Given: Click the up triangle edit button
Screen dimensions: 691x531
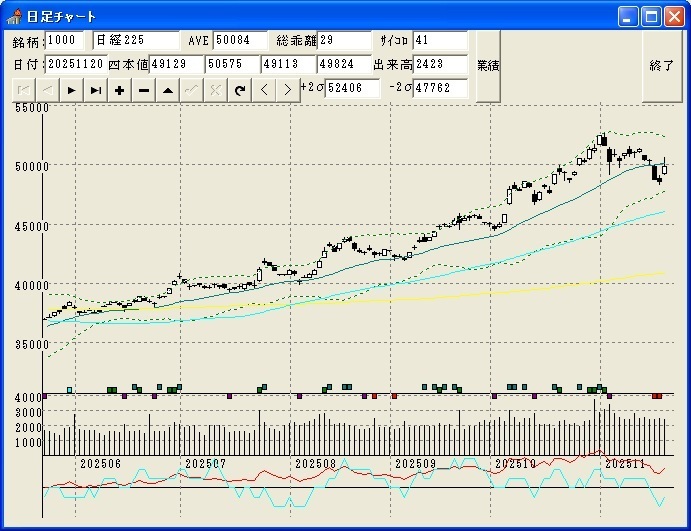Looking at the screenshot, I should pyautogui.click(x=167, y=90).
